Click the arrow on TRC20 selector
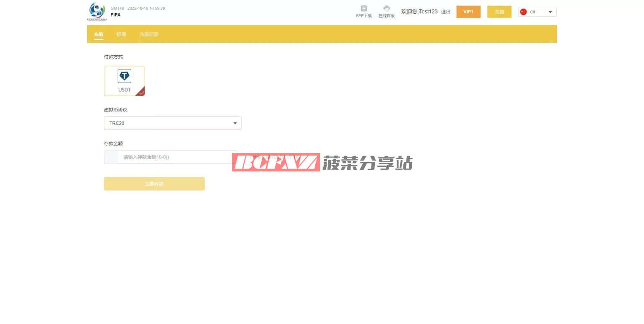 pyautogui.click(x=235, y=123)
